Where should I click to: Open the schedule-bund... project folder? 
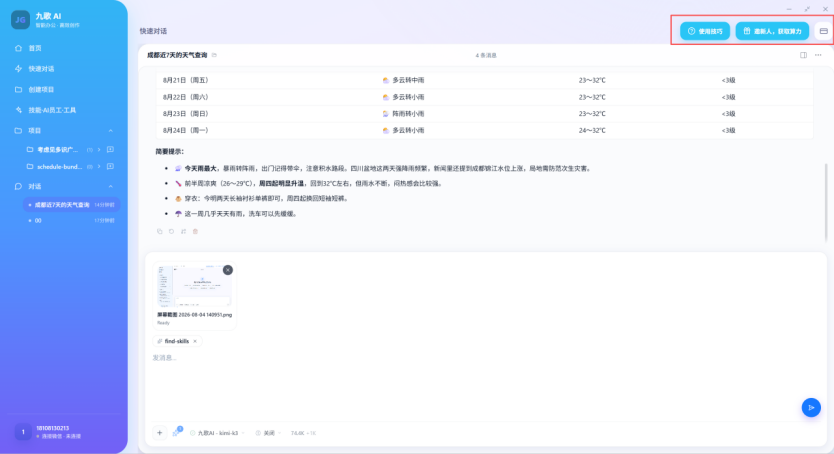[x=59, y=166]
